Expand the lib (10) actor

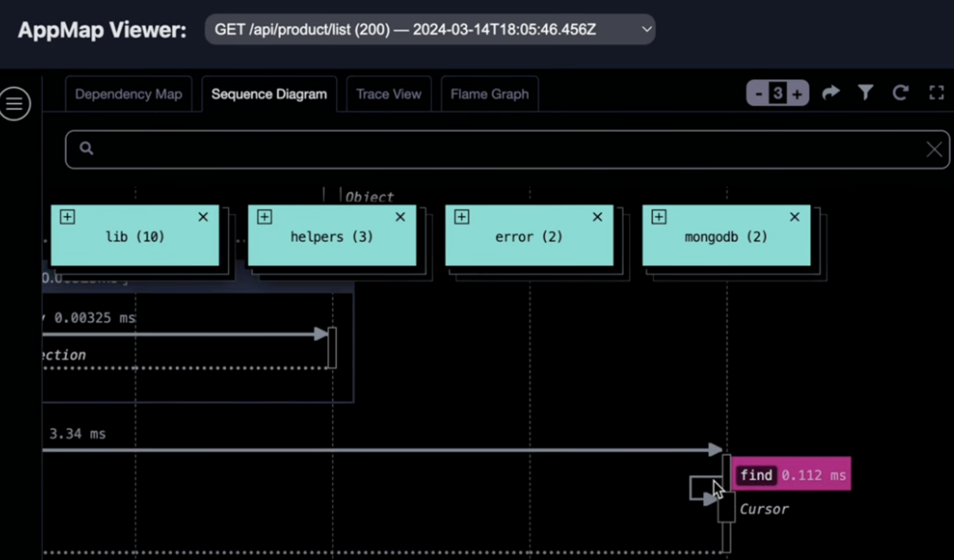[67, 217]
